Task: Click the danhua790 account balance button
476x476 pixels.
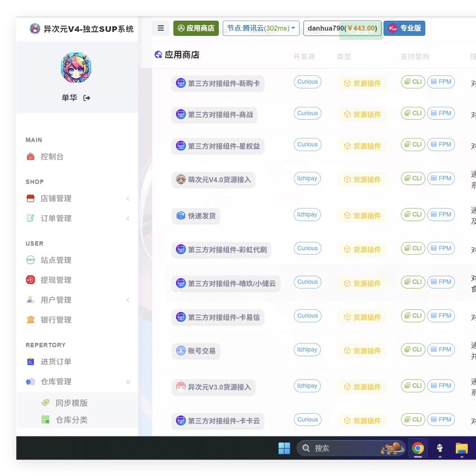Action: coord(342,28)
